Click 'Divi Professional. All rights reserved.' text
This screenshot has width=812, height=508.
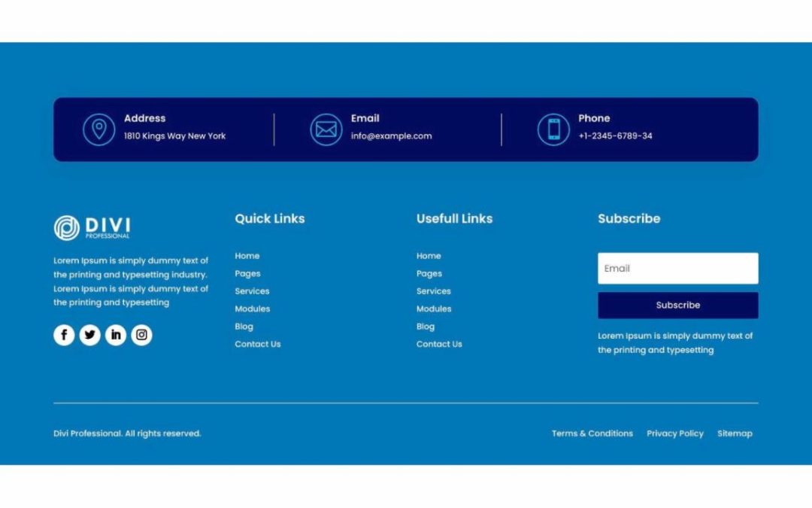point(127,433)
